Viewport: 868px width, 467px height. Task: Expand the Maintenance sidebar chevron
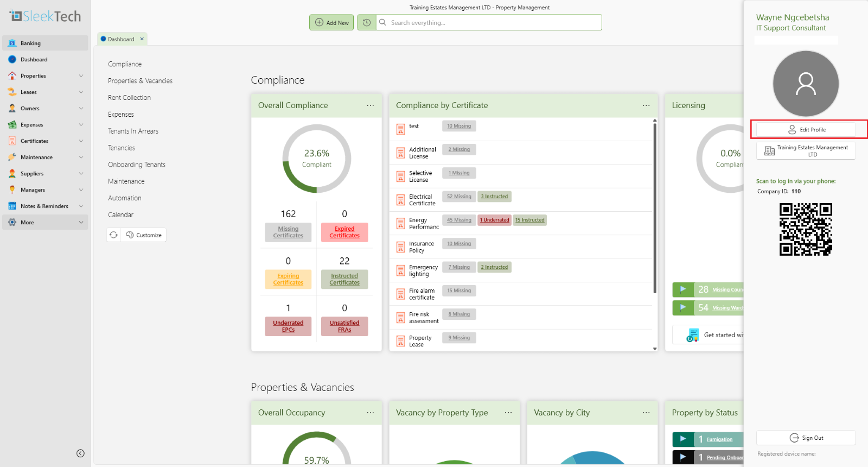(81, 157)
